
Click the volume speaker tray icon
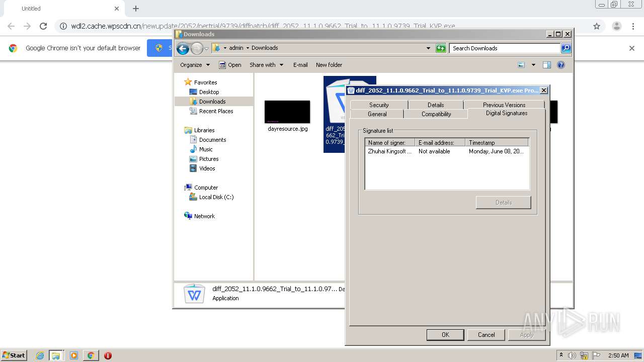click(572, 355)
